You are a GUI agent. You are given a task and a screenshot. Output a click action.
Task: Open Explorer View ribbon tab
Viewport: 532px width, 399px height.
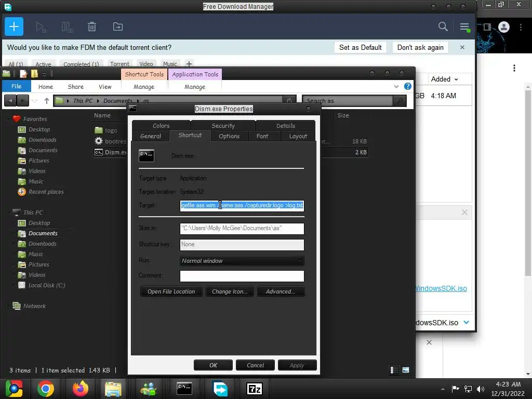click(105, 87)
